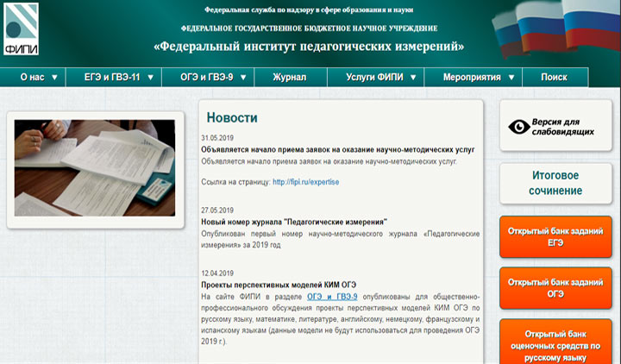Open the Услуги ФИПИ dropdown arrow
The image size is (621, 364).
[414, 78]
